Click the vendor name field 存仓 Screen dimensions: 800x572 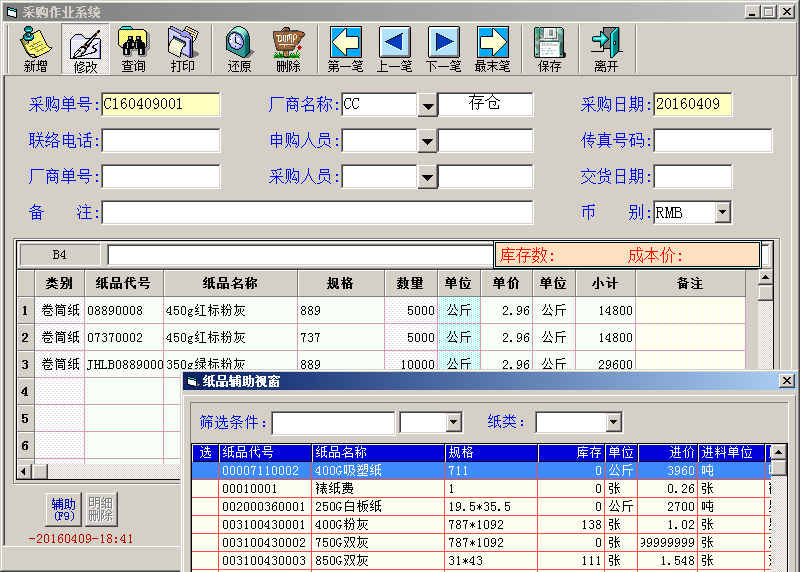tap(485, 104)
